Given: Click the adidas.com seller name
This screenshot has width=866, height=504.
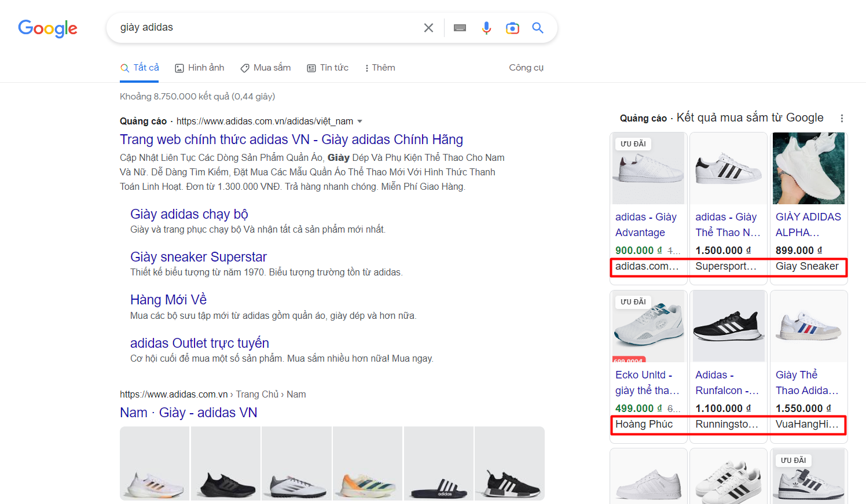Looking at the screenshot, I should [x=647, y=266].
